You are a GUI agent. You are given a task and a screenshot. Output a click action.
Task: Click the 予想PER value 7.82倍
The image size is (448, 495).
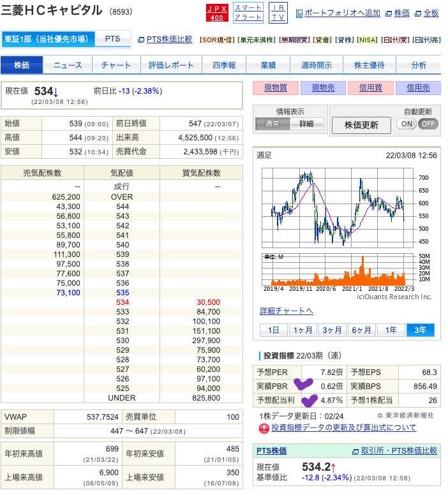(x=331, y=372)
